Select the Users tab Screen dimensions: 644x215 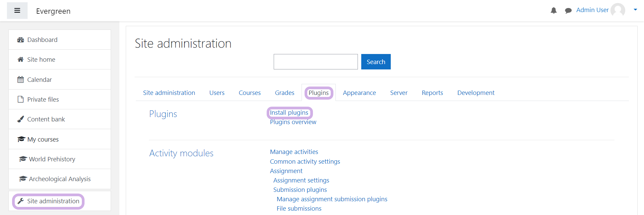click(x=217, y=93)
